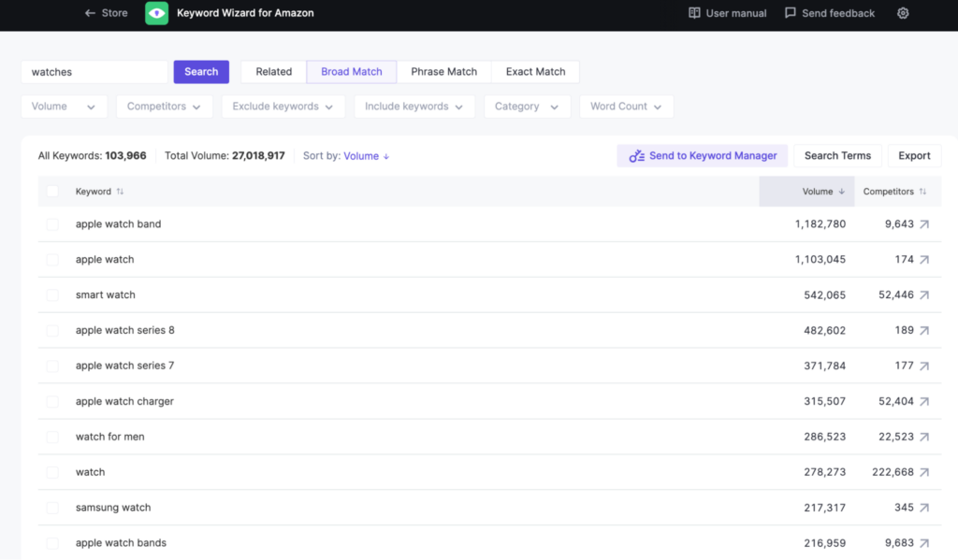This screenshot has height=560, width=958.
Task: Open the Category filter dropdown
Action: (x=528, y=107)
